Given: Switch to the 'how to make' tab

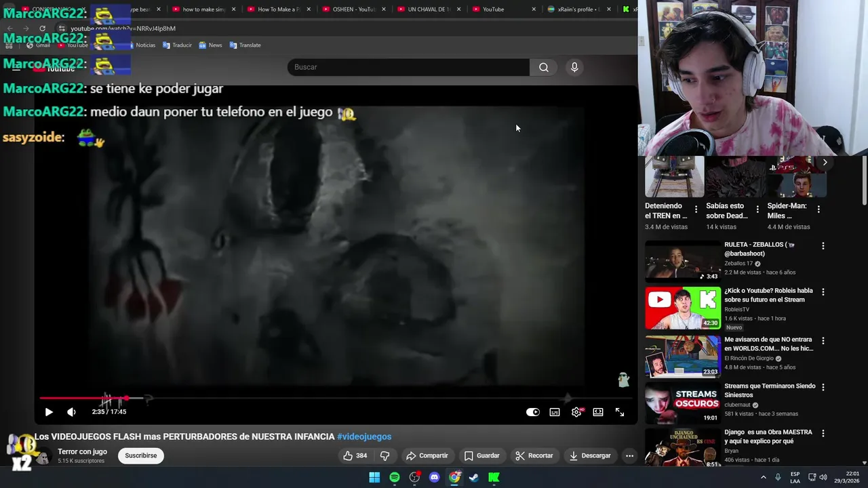Looking at the screenshot, I should pyautogui.click(x=203, y=9).
